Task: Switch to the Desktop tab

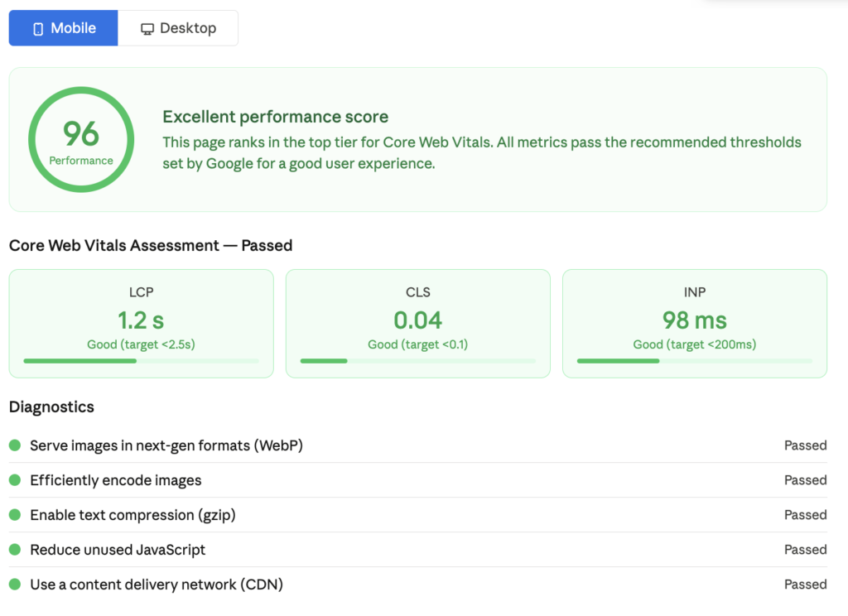Action: pos(178,28)
